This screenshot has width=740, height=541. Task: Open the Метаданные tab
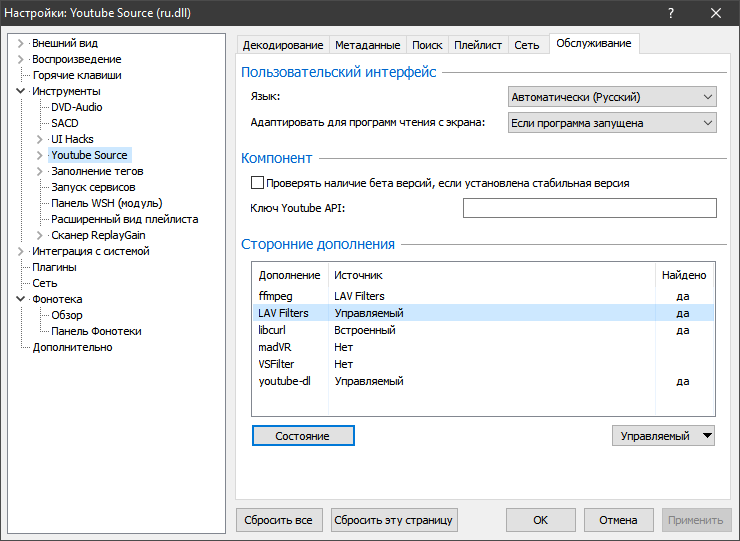click(x=368, y=45)
